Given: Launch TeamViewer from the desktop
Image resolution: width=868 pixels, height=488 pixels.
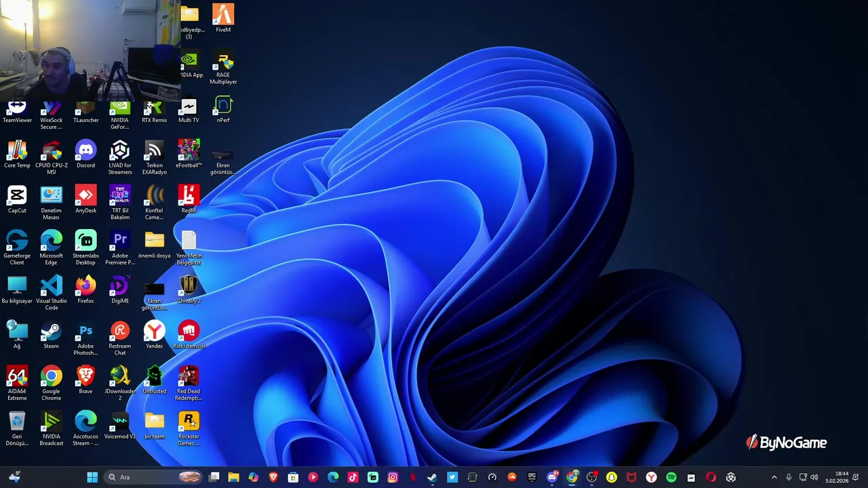Looking at the screenshot, I should coord(17,113).
